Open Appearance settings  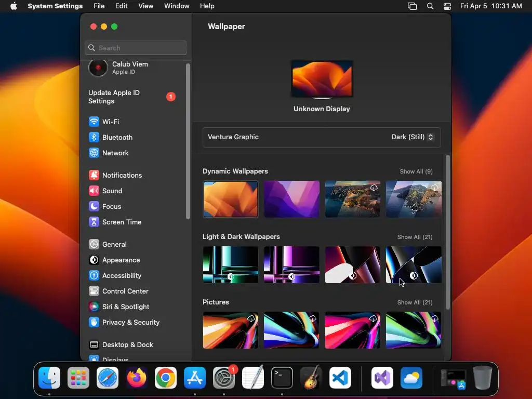coord(114,260)
